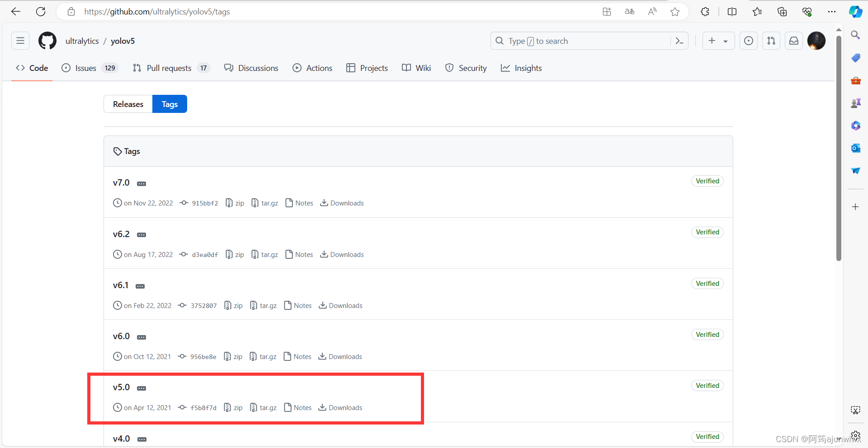This screenshot has width=868, height=448.
Task: Open the v5.0 tag link
Action: 121,387
